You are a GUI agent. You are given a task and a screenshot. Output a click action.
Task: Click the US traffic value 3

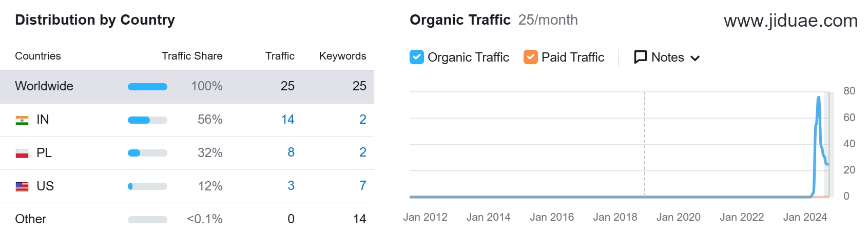click(x=291, y=186)
